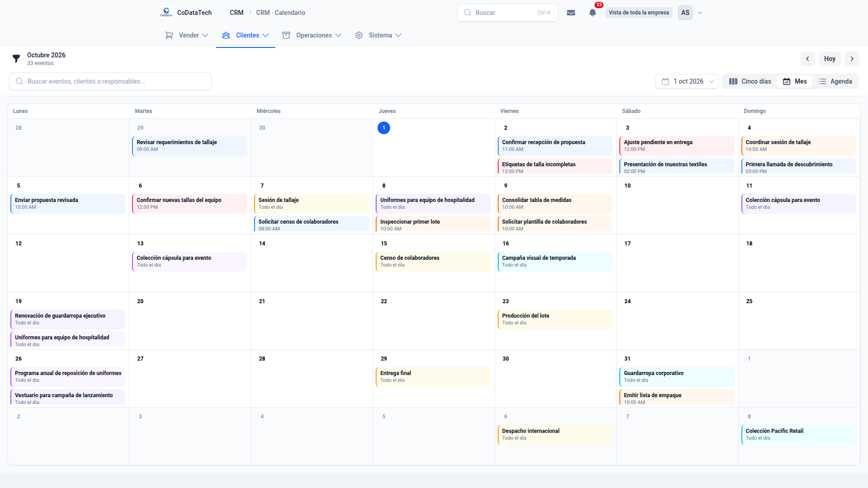Open Renovación de guardarropa ejecutivo event

pyautogui.click(x=68, y=319)
